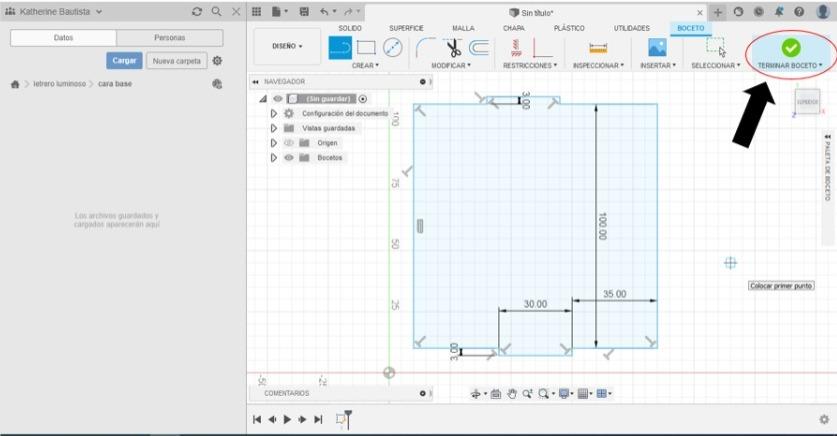
Task: Toggle visibility of the Bocetos folder
Action: pos(289,158)
